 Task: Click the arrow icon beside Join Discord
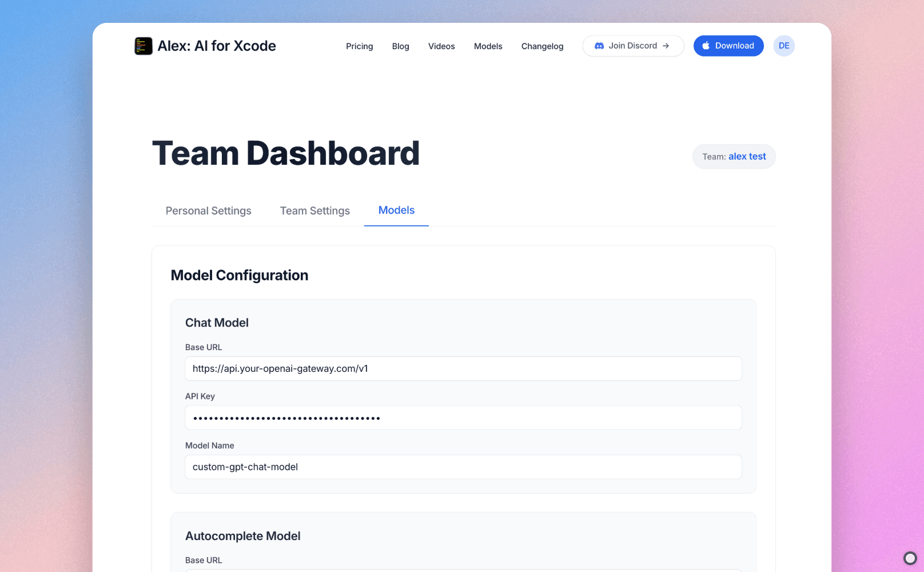[x=666, y=46]
